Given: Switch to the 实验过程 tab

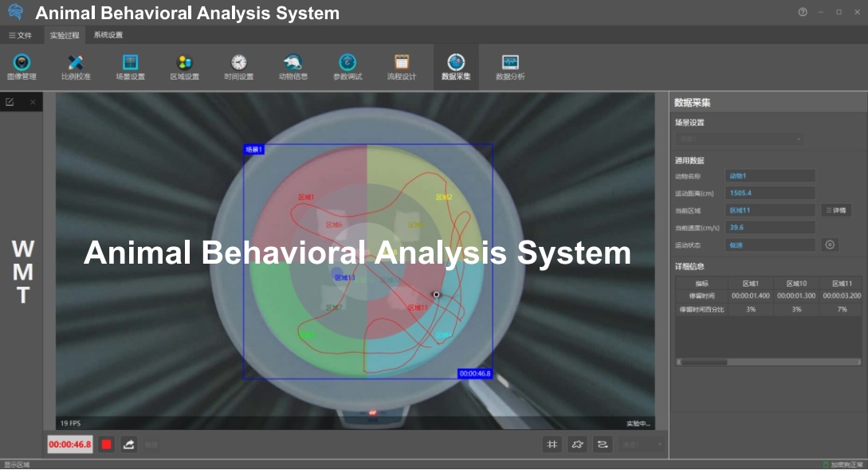Looking at the screenshot, I should click(65, 35).
